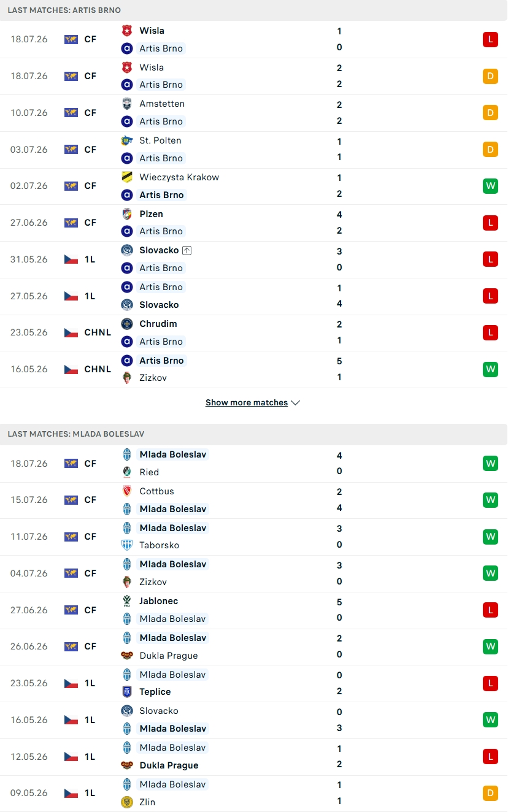Click the Amstetten club crest
The image size is (508, 812).
[x=127, y=104]
